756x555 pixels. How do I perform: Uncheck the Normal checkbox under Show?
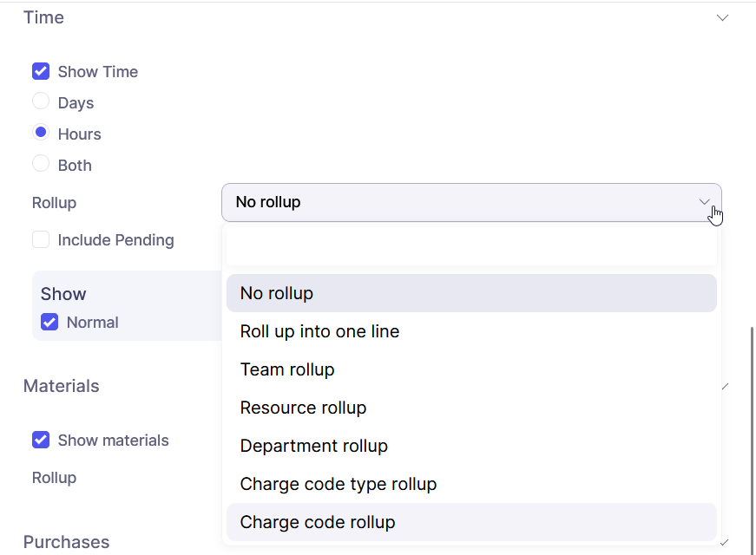click(49, 323)
